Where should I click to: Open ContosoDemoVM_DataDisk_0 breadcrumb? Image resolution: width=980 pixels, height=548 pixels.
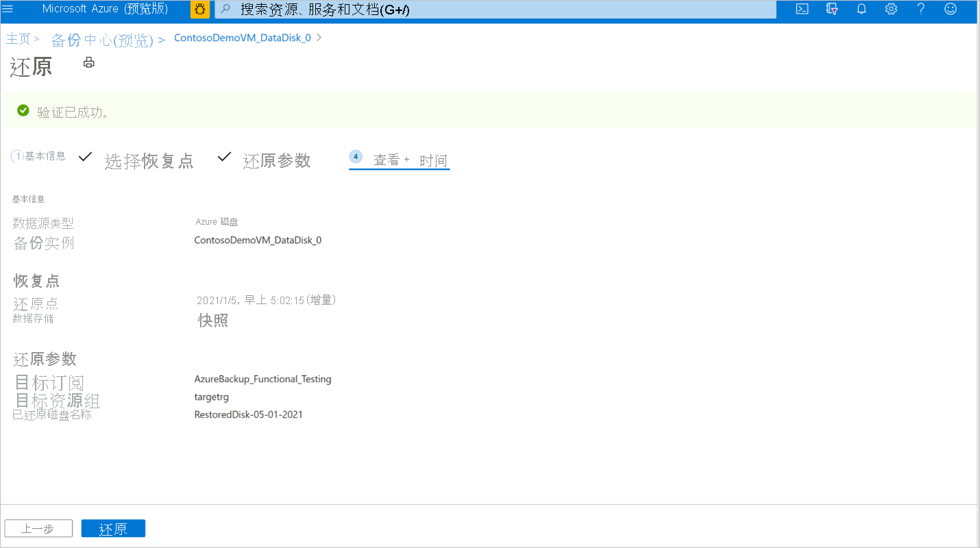[x=243, y=38]
